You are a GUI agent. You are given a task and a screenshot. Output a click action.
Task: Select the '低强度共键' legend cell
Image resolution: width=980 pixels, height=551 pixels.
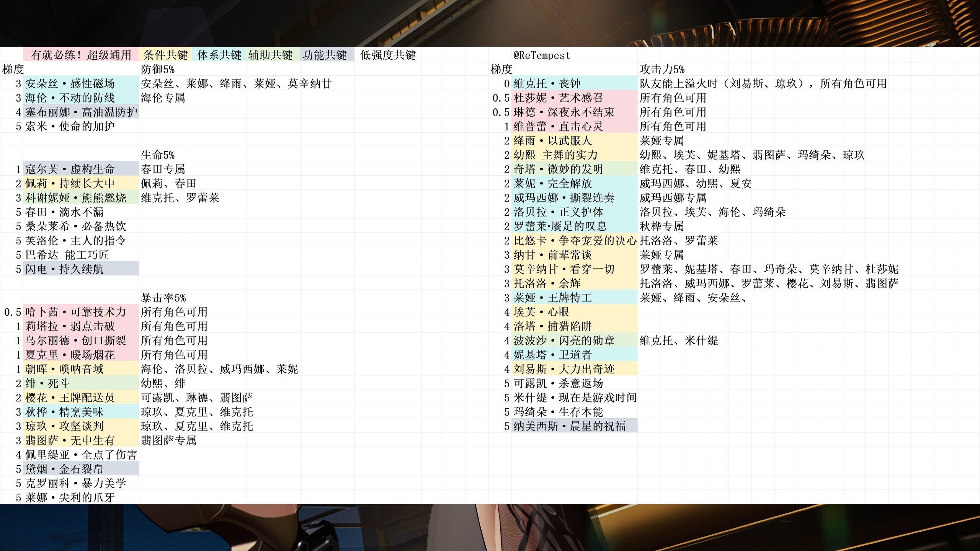[x=388, y=55]
